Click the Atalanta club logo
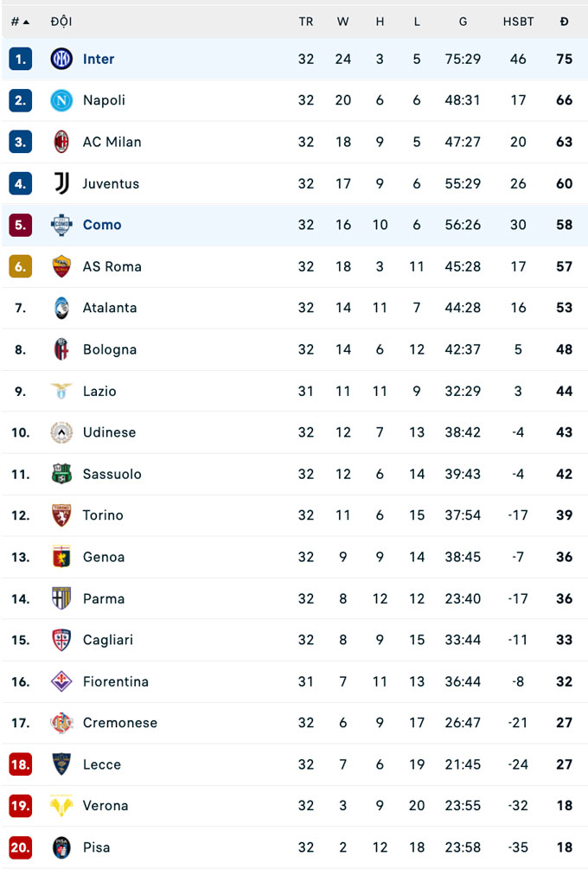This screenshot has height=869, width=588. tap(61, 308)
